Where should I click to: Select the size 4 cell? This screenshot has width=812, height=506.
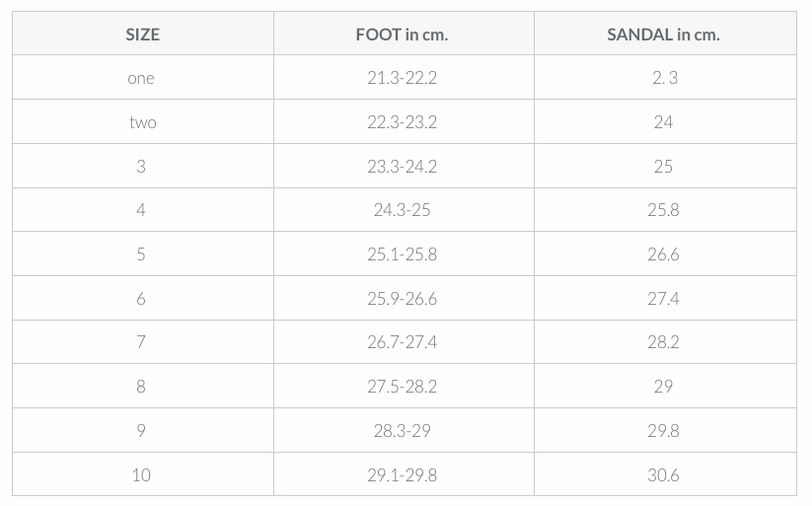(141, 210)
